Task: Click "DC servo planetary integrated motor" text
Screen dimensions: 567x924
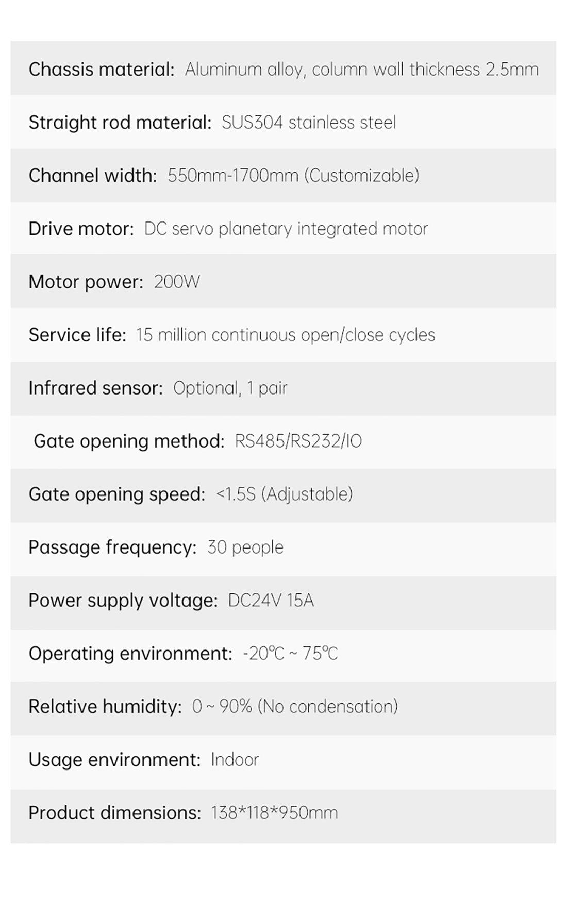Action: pos(286,229)
